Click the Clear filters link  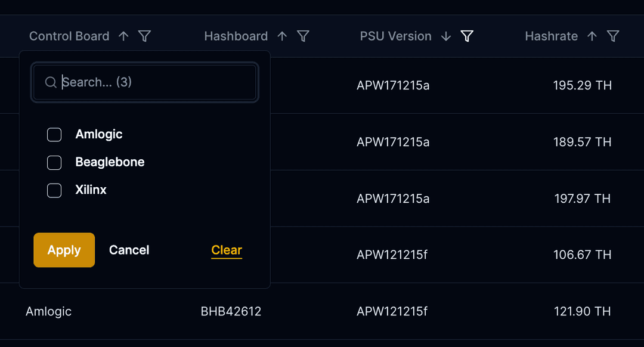(x=227, y=250)
